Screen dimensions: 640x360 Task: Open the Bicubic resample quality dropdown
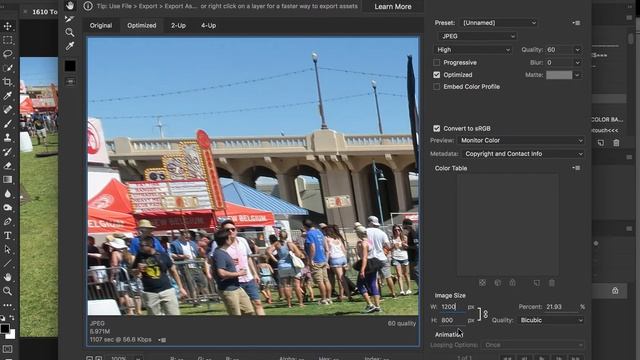point(551,320)
